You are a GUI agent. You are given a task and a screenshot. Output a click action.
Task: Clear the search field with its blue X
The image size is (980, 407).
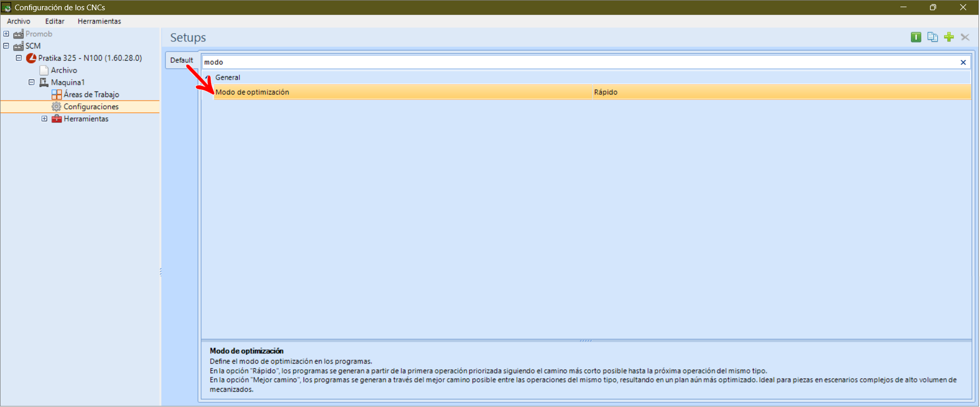click(963, 62)
